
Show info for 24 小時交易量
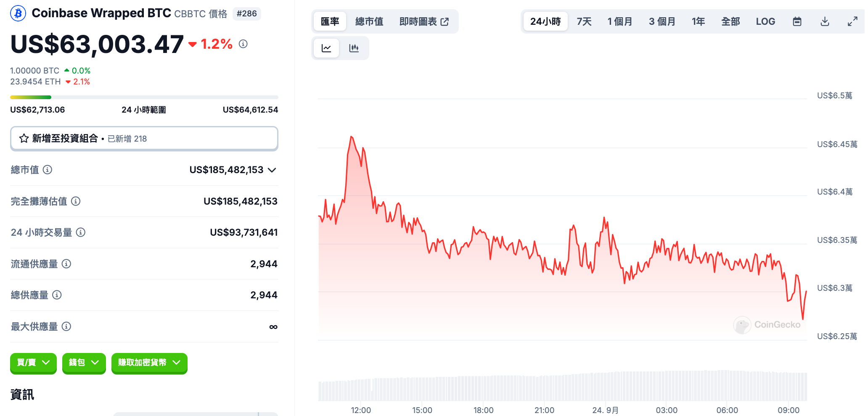[81, 232]
